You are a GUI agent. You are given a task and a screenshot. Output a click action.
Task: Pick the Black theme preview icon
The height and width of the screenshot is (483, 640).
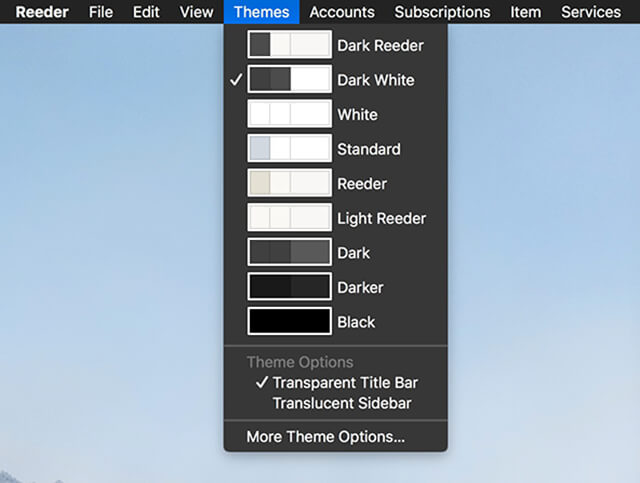(289, 321)
